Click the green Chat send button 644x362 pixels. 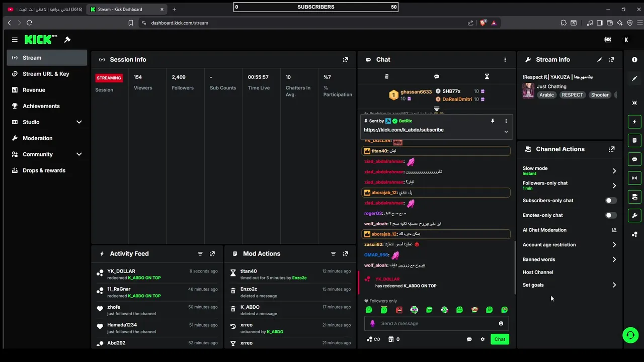(500, 339)
